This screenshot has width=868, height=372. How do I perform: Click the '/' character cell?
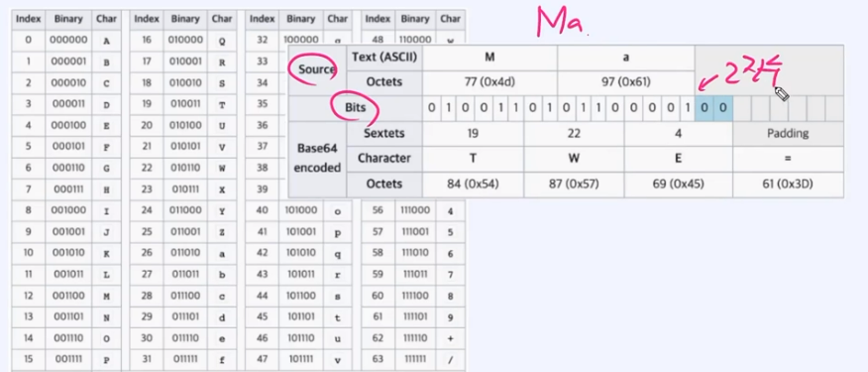(451, 359)
